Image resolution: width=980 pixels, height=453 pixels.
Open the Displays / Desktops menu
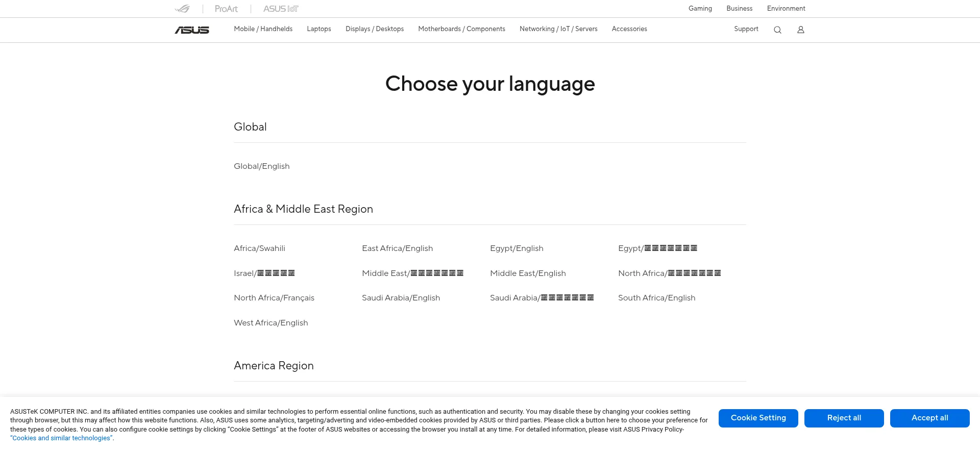coord(375,29)
